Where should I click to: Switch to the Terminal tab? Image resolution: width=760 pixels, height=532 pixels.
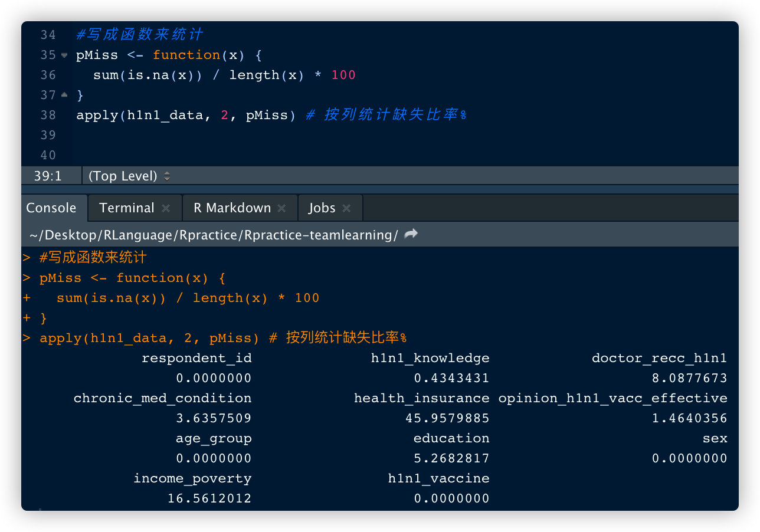coord(126,208)
